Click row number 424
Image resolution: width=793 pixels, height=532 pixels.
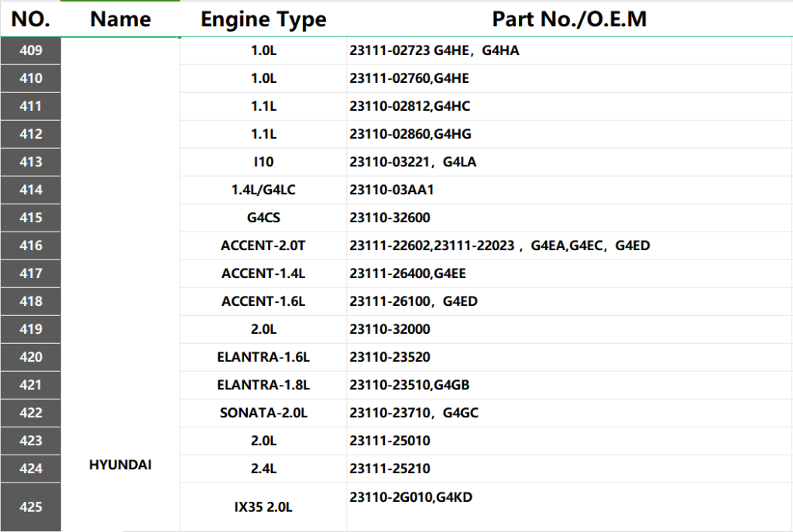click(x=31, y=468)
